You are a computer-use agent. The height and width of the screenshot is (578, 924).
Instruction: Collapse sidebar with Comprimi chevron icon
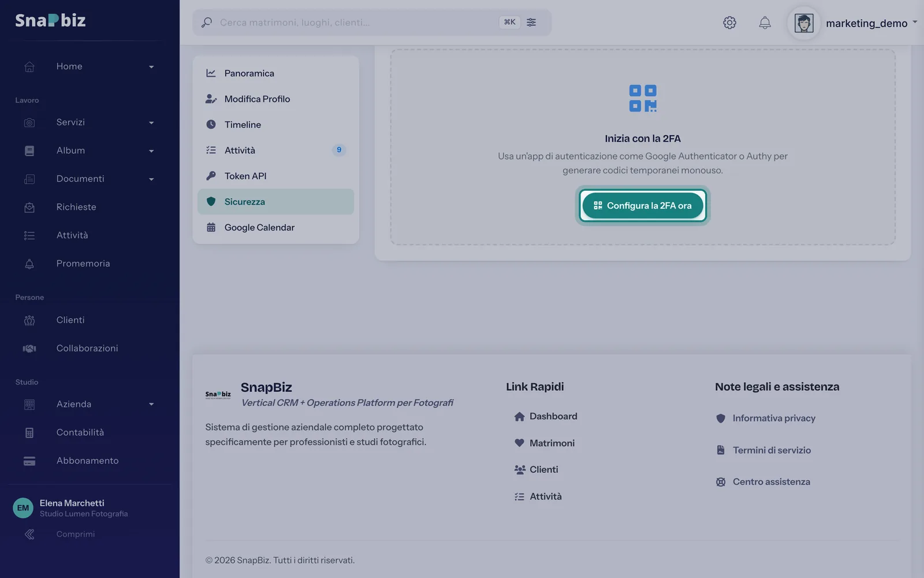click(29, 535)
